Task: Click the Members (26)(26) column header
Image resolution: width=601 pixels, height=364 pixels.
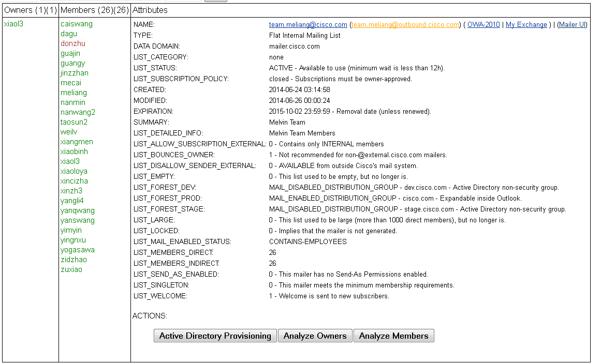Action: pyautogui.click(x=95, y=10)
